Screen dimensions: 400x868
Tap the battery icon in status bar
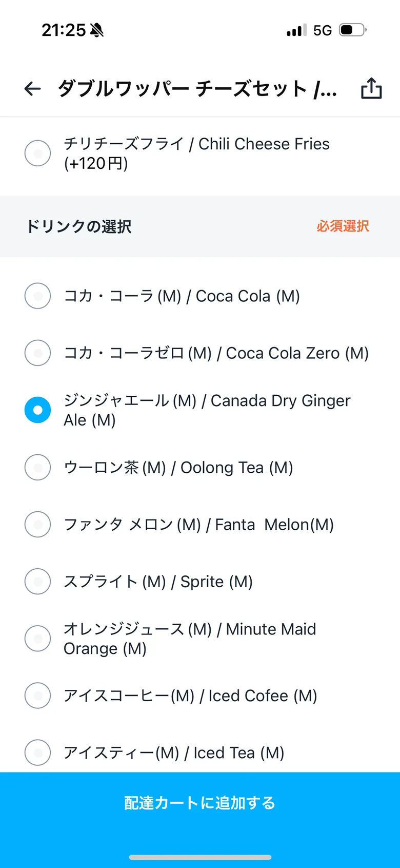click(x=352, y=30)
